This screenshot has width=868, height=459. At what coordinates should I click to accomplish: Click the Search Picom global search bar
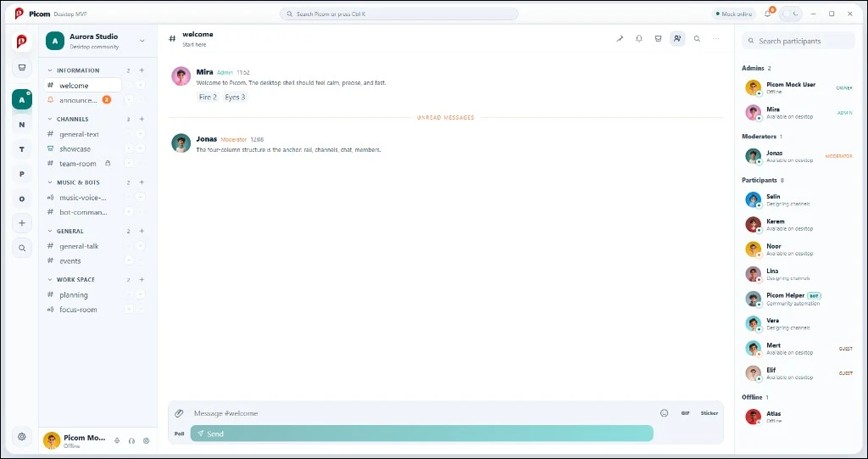tap(399, 14)
